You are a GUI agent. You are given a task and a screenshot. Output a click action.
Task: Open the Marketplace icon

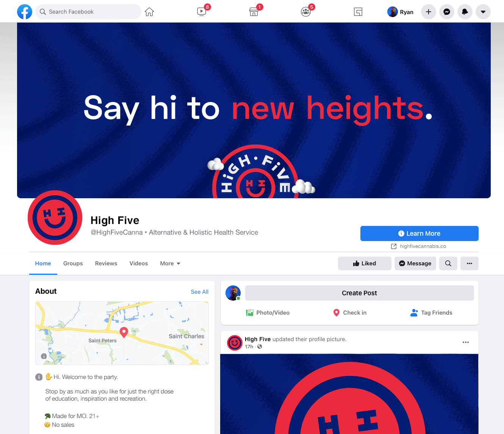click(x=254, y=12)
